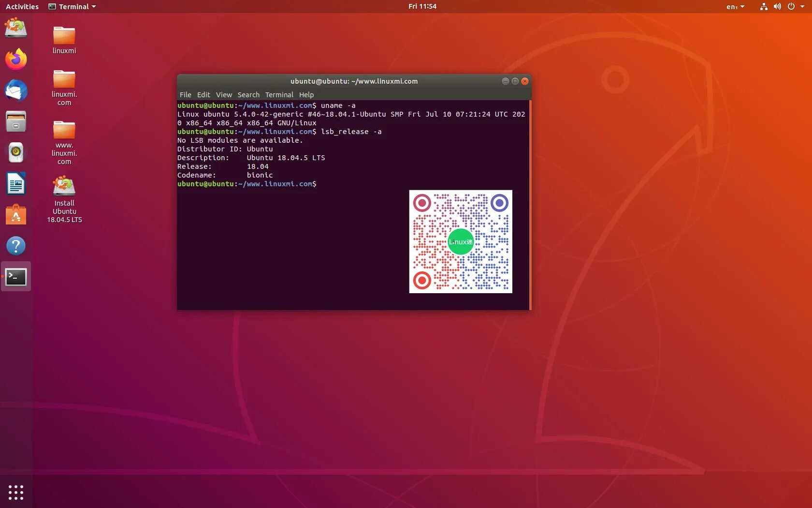Show the applications grid

[x=16, y=493]
